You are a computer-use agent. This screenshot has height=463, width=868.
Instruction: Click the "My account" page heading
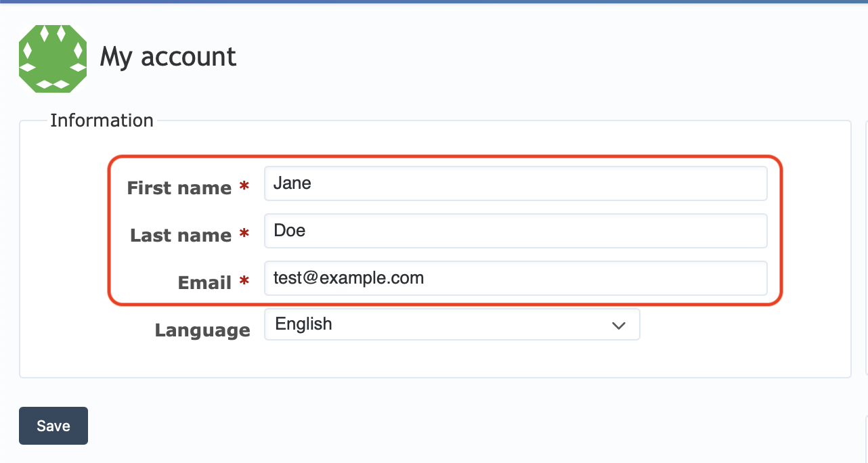(168, 58)
